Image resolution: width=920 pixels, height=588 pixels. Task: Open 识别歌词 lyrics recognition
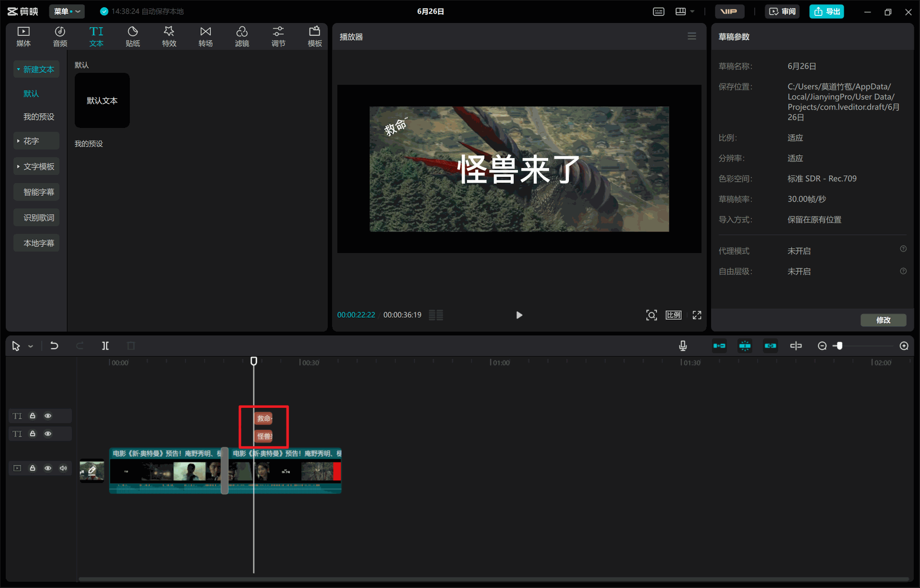pyautogui.click(x=36, y=218)
